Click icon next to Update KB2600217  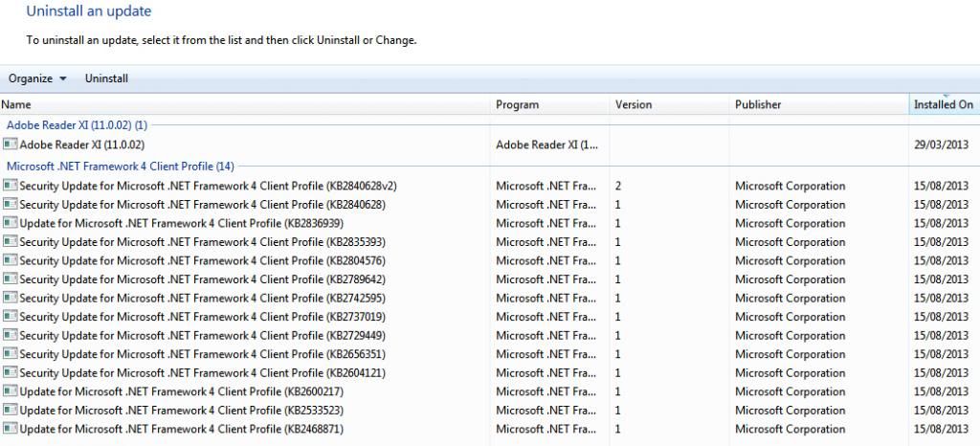coord(10,391)
